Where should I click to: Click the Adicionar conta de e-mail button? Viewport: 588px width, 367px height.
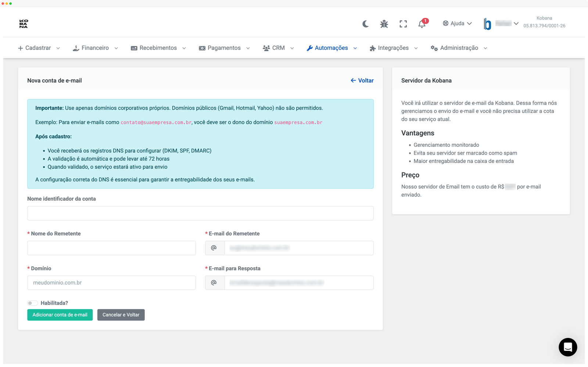[60, 315]
